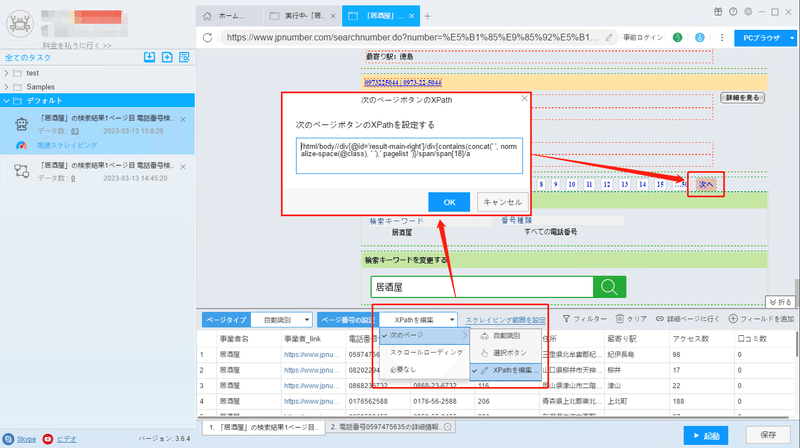
Task: Open PCブラウザ dropdown arrow
Action: pos(792,38)
